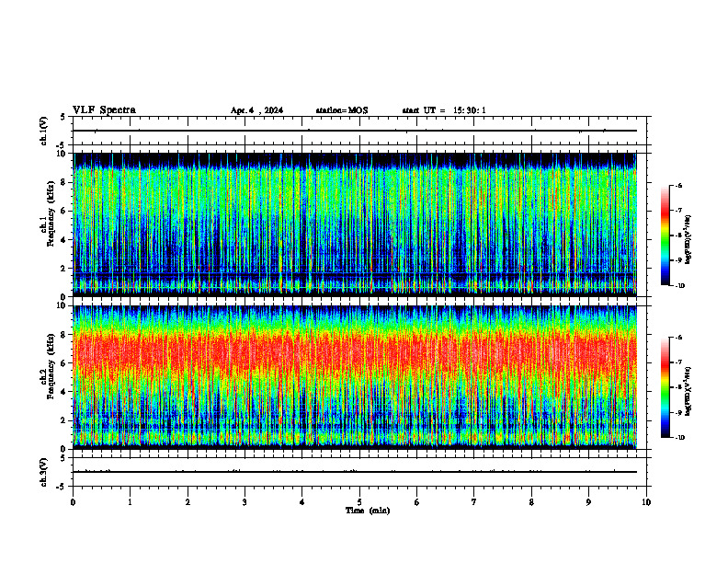Click the "2" kHz tick of ch.2 spectrogram

64,420
